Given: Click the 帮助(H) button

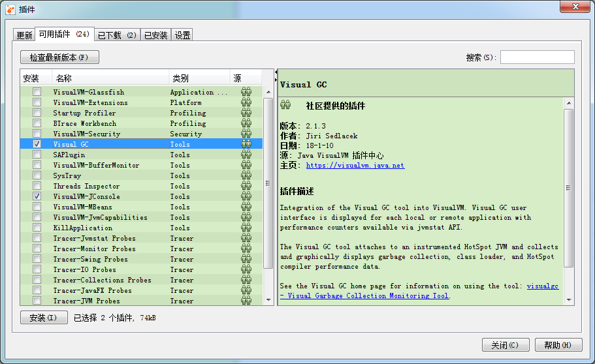Looking at the screenshot, I should [558, 344].
